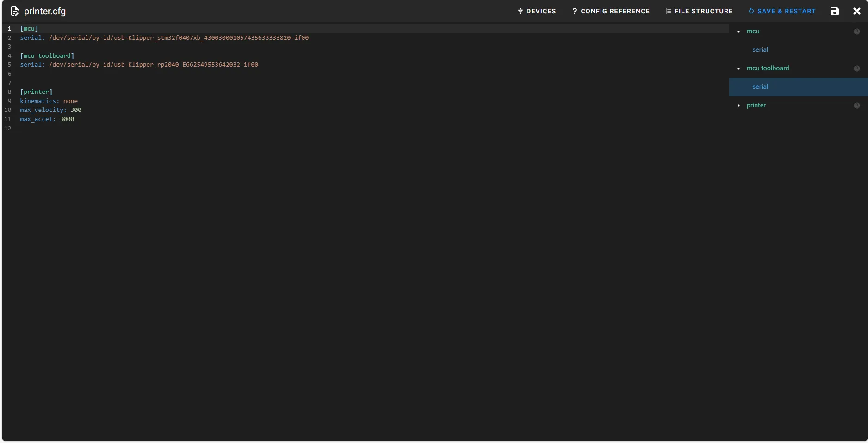868x443 pixels.
Task: Expand the printer tree section
Action: point(738,105)
